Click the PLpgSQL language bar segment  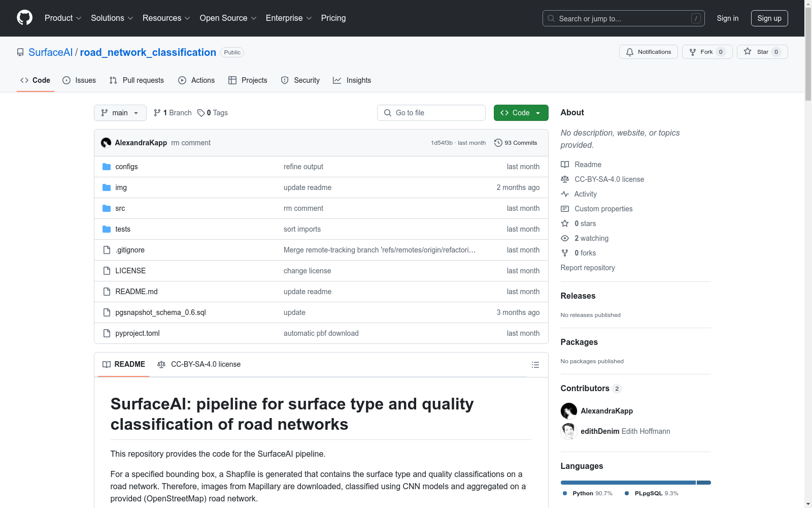tap(704, 483)
